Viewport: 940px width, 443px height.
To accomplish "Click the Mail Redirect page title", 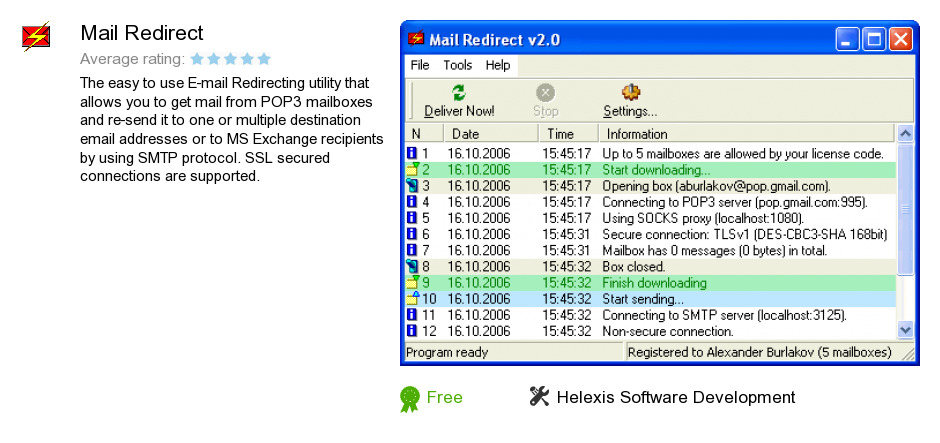I will click(142, 33).
